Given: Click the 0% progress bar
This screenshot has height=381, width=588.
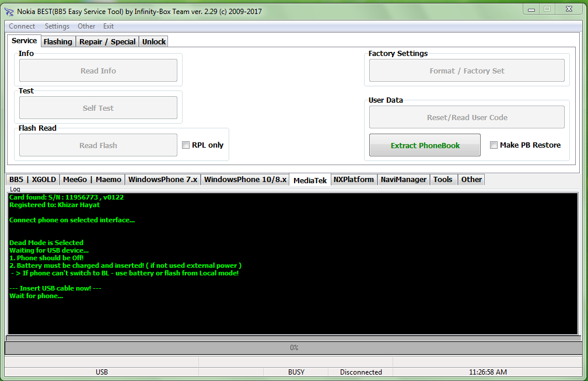Looking at the screenshot, I should click(293, 348).
